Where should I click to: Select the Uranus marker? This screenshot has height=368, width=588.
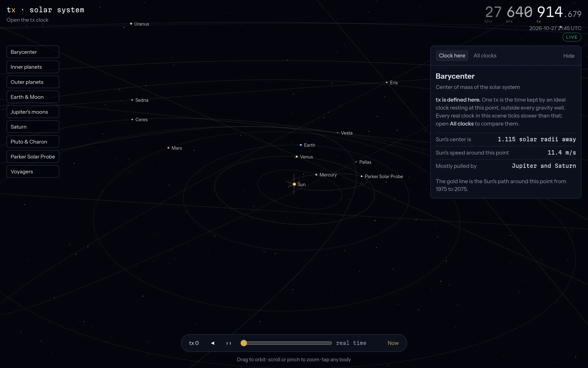(131, 24)
